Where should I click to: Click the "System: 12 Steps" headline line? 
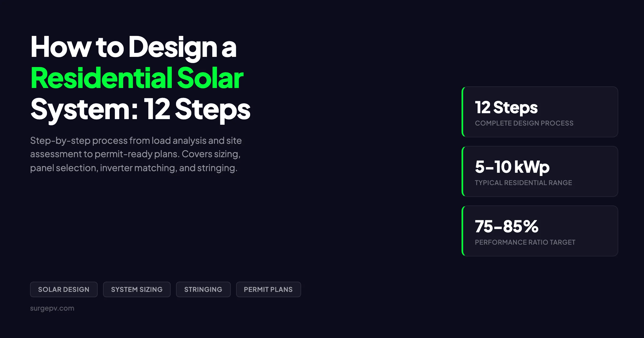[x=140, y=109]
